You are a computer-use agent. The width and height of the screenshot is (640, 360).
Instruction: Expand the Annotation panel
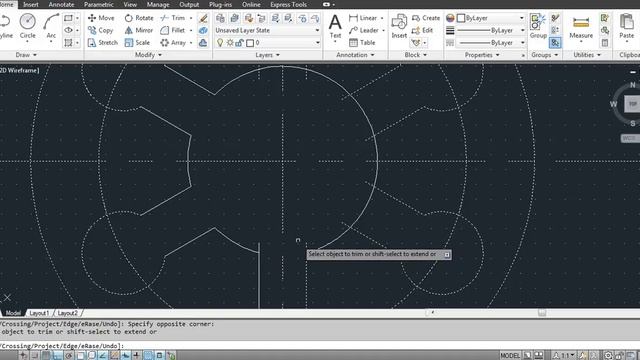(355, 55)
